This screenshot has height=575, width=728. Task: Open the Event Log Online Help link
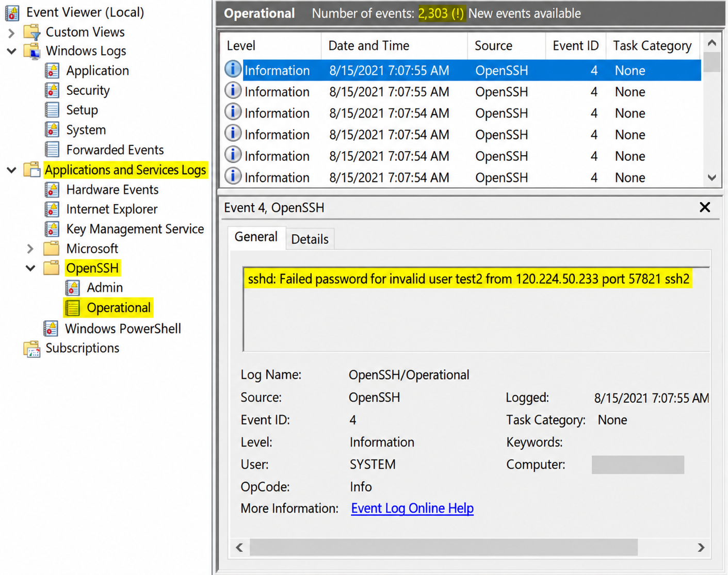412,508
